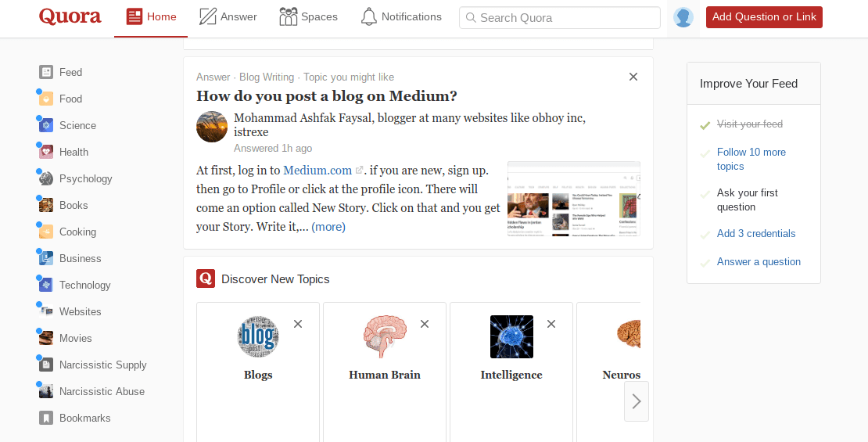868x442 pixels.
Task: Click the Search Quora field
Action: tap(560, 18)
